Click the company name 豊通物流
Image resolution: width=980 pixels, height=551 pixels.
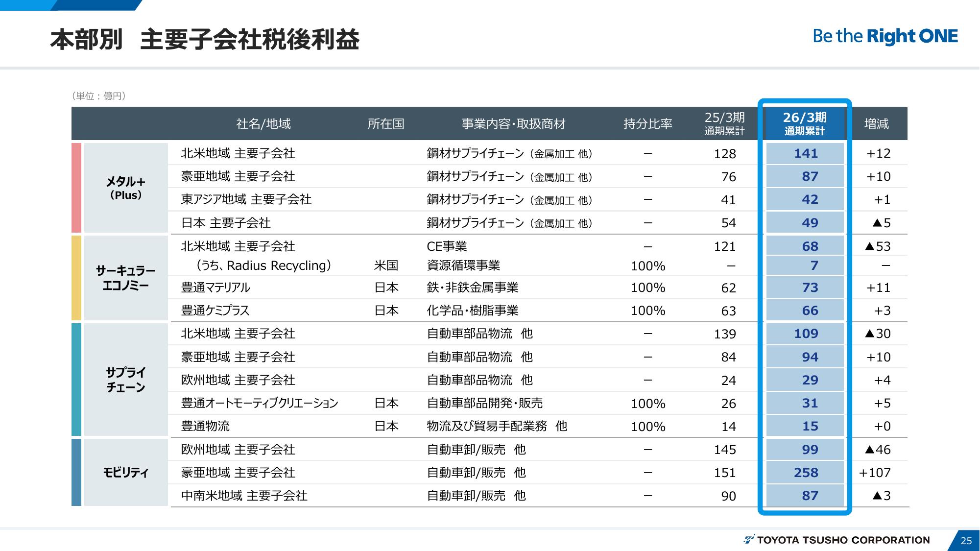[x=205, y=426]
